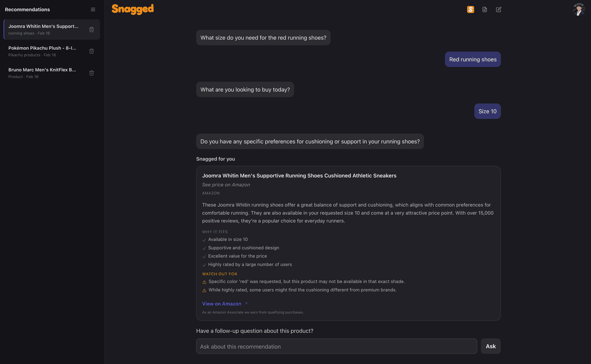Click the Snagged logo
This screenshot has width=591, height=364.
tap(133, 9)
